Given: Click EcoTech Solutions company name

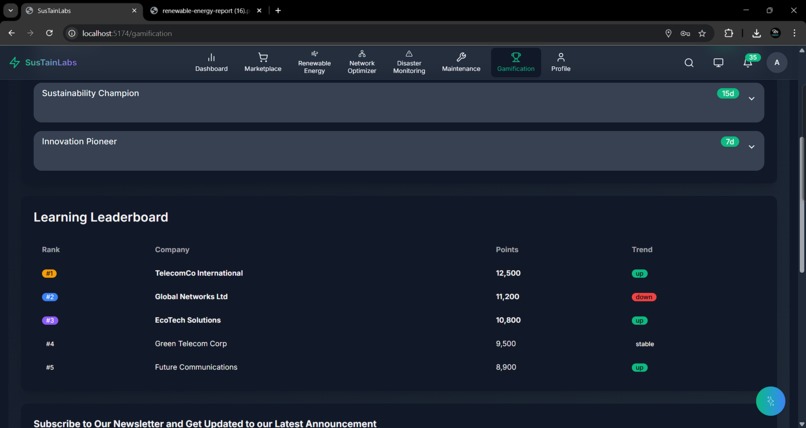Looking at the screenshot, I should tap(188, 320).
